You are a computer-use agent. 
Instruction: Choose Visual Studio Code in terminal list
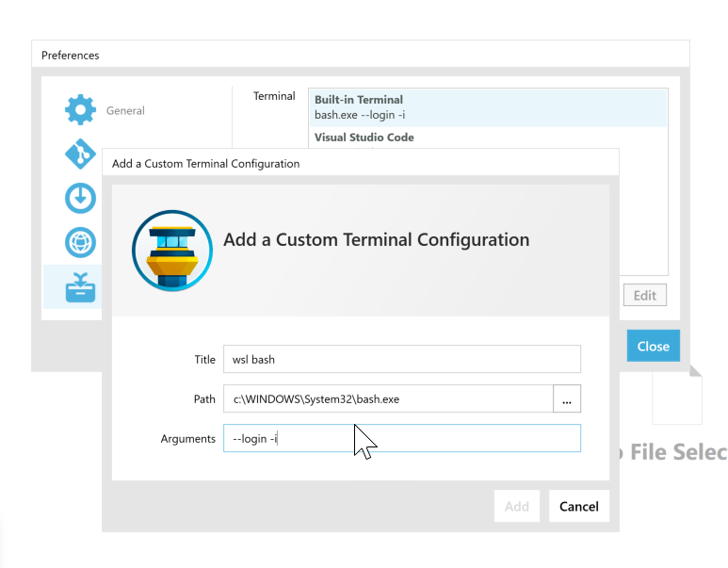[364, 138]
